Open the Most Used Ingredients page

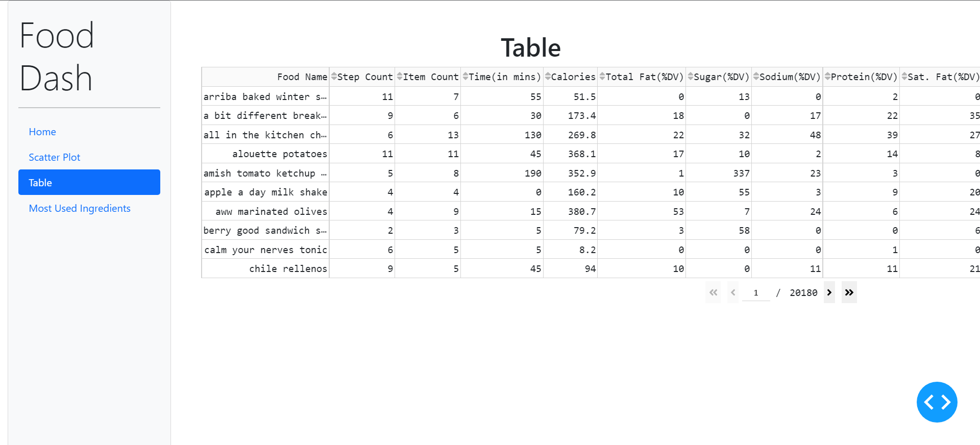tap(80, 208)
